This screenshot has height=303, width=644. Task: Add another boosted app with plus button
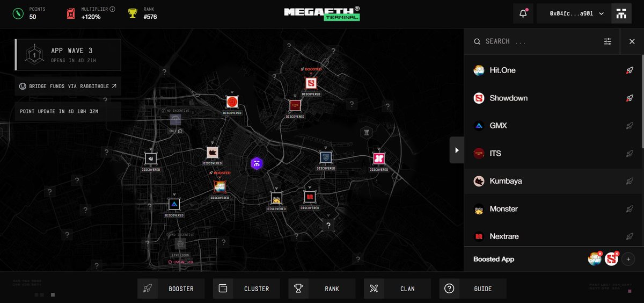[628, 259]
